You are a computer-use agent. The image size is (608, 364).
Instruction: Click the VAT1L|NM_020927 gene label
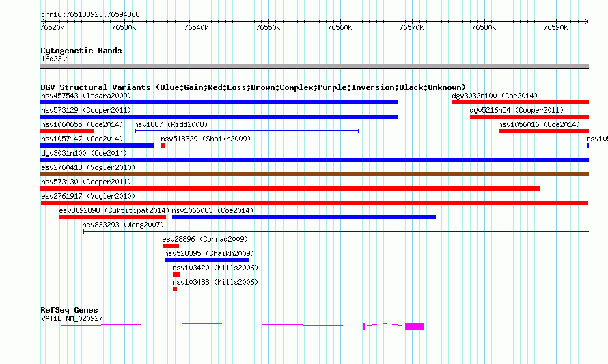point(72,319)
